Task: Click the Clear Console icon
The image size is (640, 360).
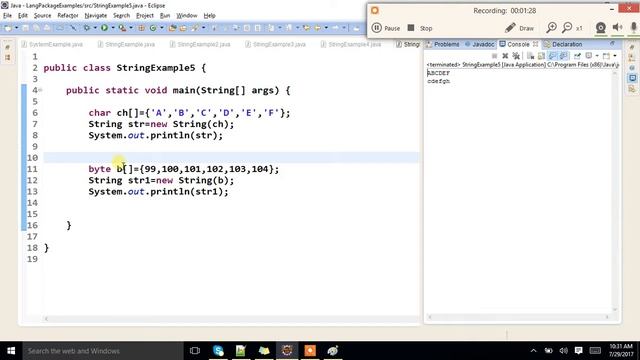Action: click(x=531, y=56)
